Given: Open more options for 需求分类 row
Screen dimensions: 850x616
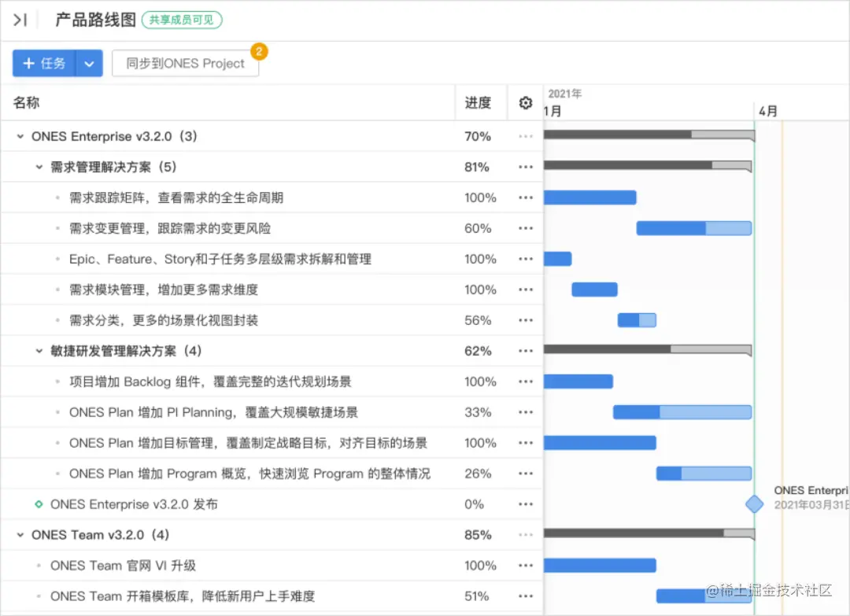Looking at the screenshot, I should point(526,320).
